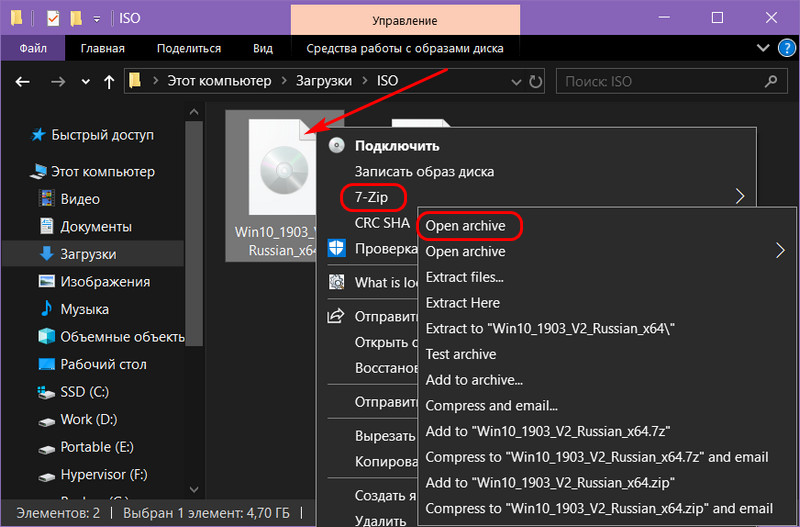Click the Управление contextual tab header
The height and width of the screenshot is (527, 800).
[405, 20]
